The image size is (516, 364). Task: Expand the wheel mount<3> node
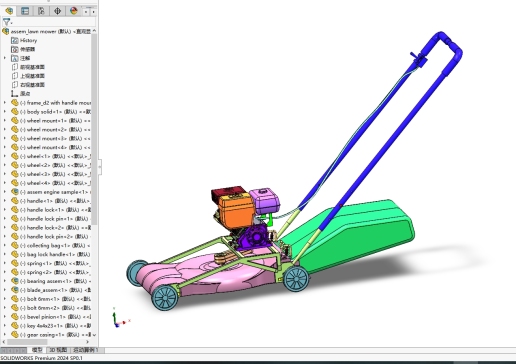pos(5,138)
